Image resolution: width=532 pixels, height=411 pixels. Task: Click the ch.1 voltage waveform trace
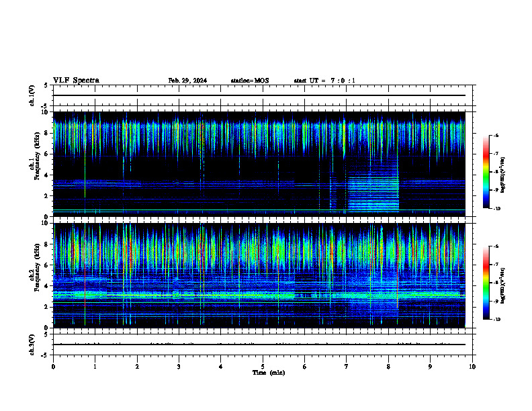point(259,95)
